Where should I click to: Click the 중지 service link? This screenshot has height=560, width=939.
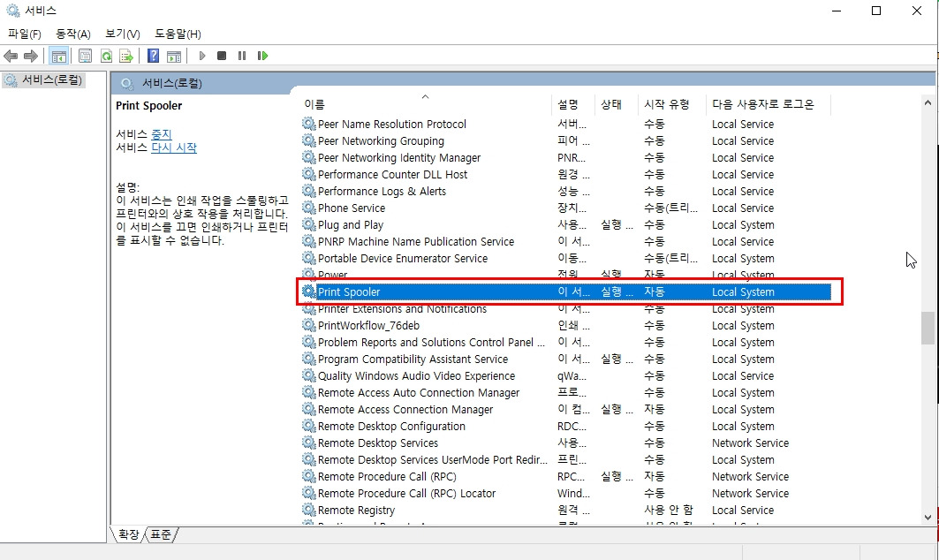point(161,134)
